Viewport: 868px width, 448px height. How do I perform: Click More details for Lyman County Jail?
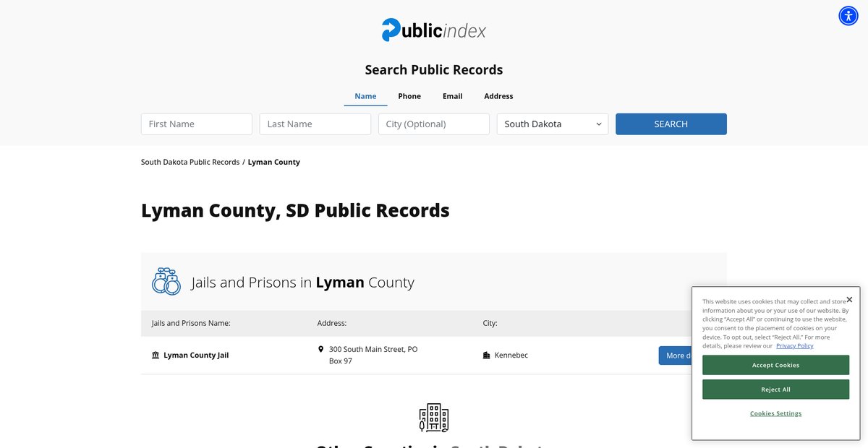(x=675, y=356)
